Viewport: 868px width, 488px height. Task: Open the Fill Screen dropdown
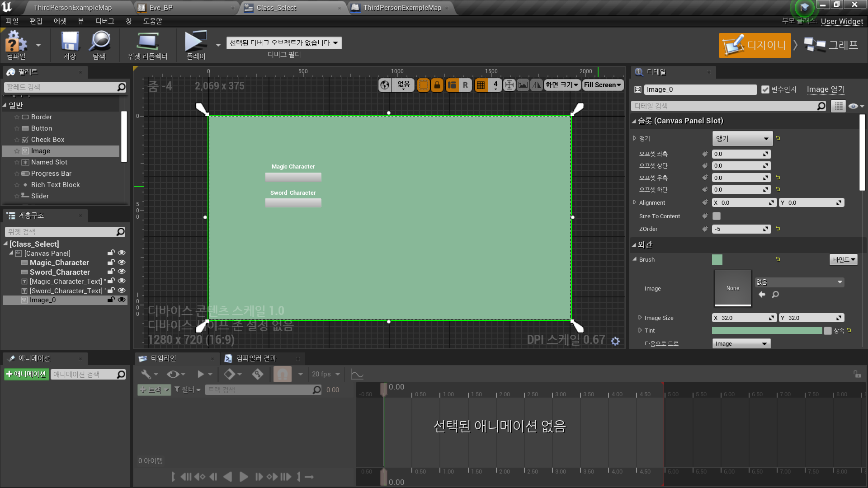[x=603, y=85]
